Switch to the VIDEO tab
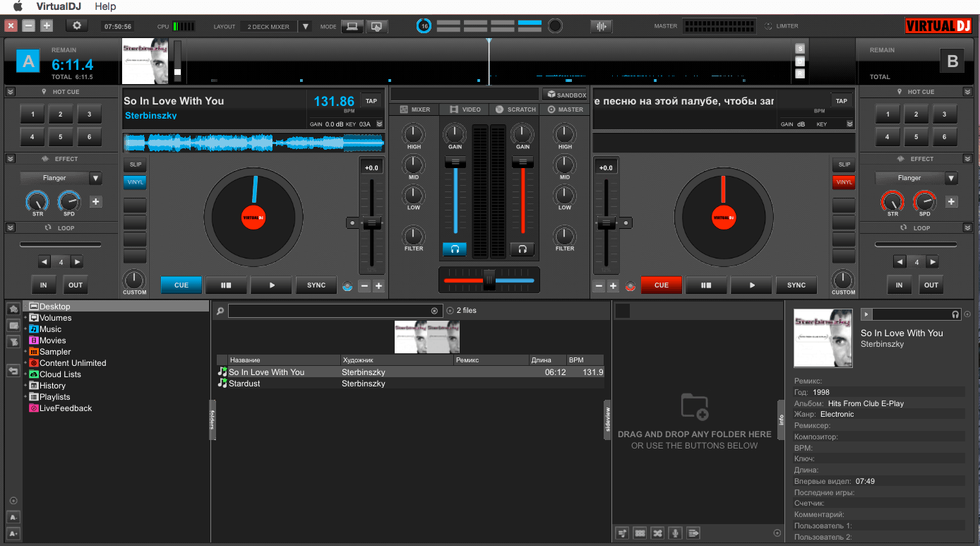This screenshot has width=980, height=546. pyautogui.click(x=465, y=109)
